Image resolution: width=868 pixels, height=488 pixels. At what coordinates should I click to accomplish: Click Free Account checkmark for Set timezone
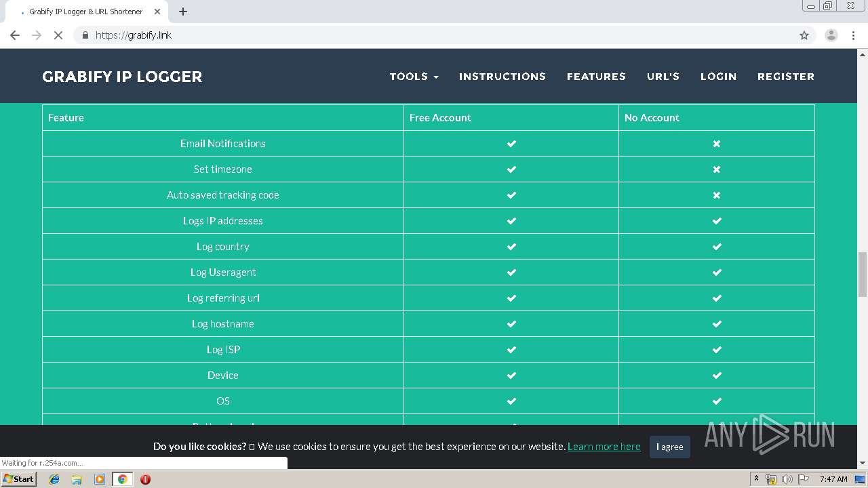[x=512, y=169]
